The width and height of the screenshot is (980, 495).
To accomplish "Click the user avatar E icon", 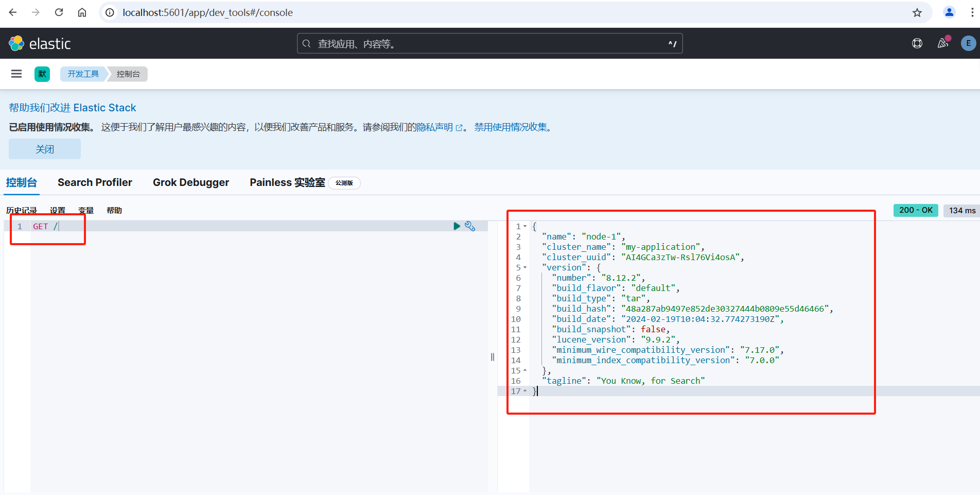I will (968, 44).
